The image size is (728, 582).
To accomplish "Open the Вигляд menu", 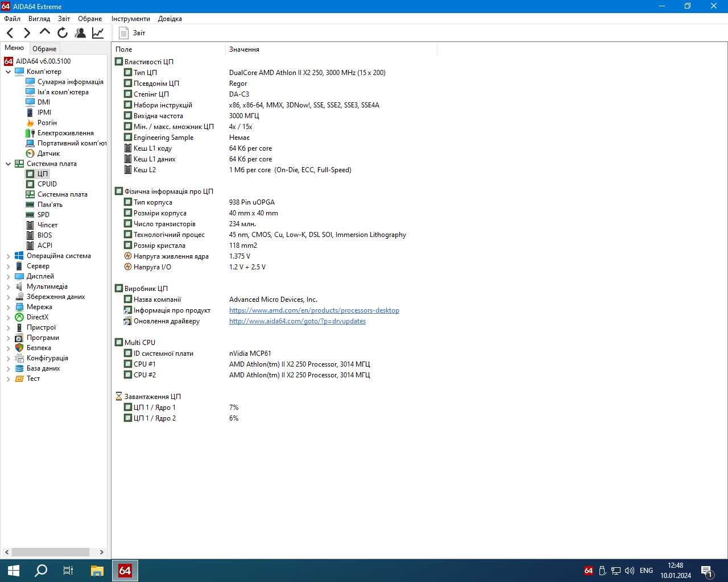I will click(x=39, y=19).
